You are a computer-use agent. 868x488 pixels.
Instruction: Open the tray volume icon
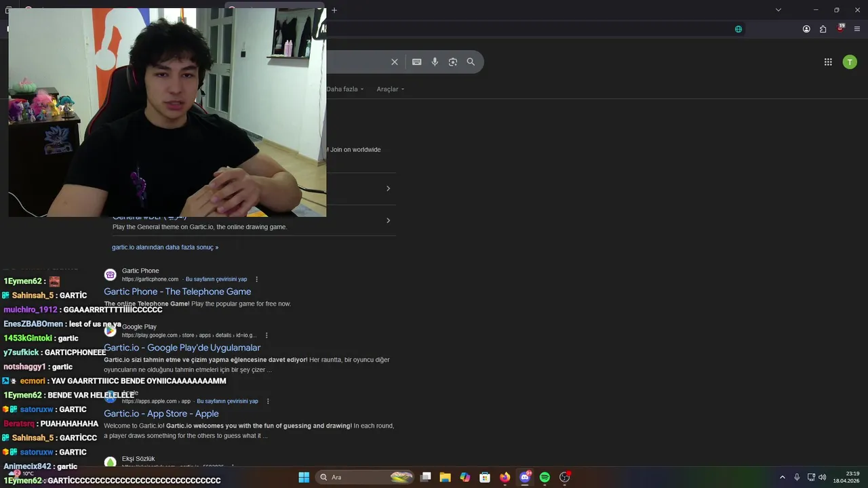coord(823,477)
